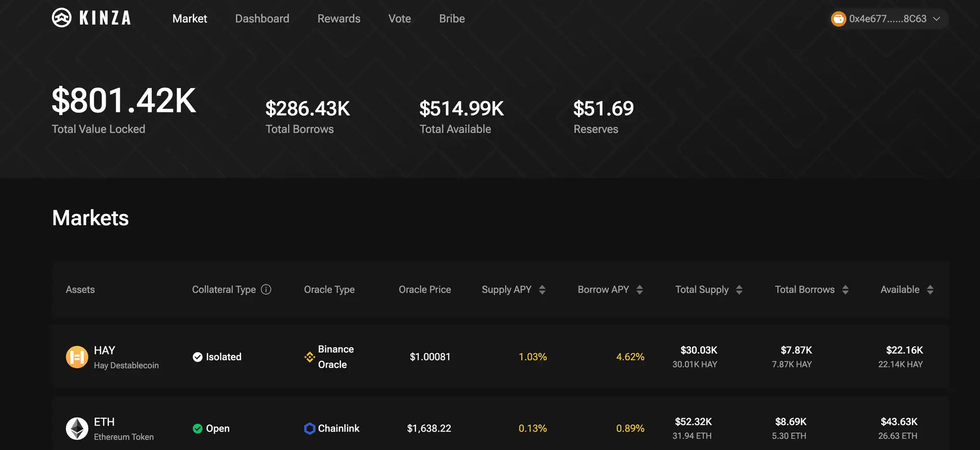Go to the Vote page

[x=400, y=19]
